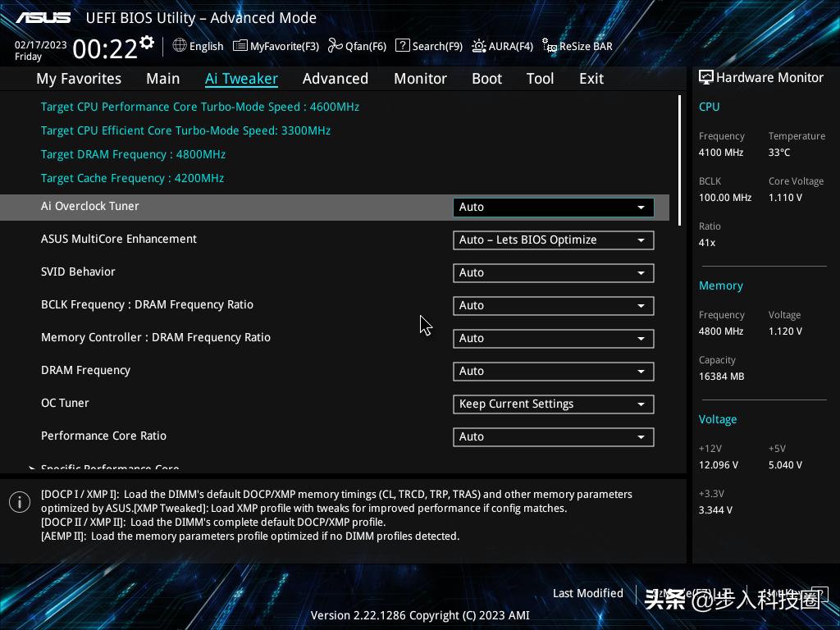840x630 pixels.
Task: Click the AURA lighting icon
Action: pyautogui.click(x=478, y=46)
